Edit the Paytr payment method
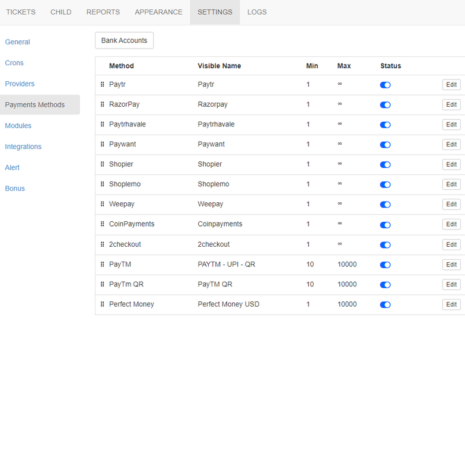This screenshot has height=465, width=465. point(451,85)
